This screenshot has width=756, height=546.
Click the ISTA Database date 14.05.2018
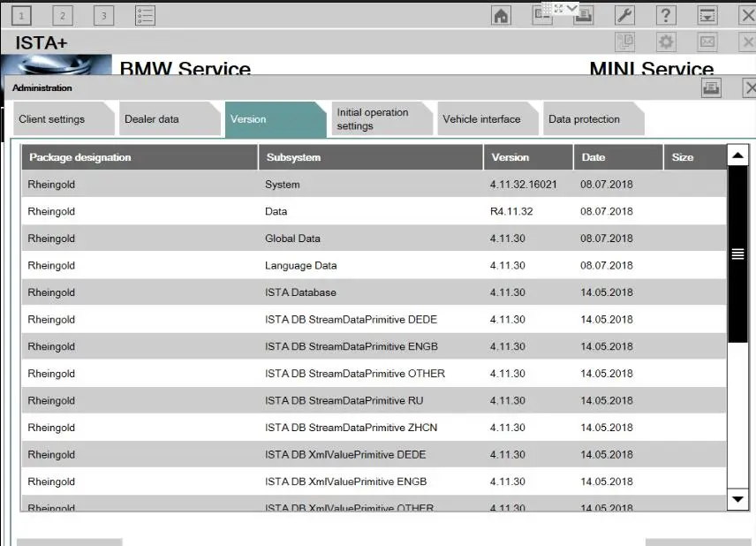coord(607,292)
